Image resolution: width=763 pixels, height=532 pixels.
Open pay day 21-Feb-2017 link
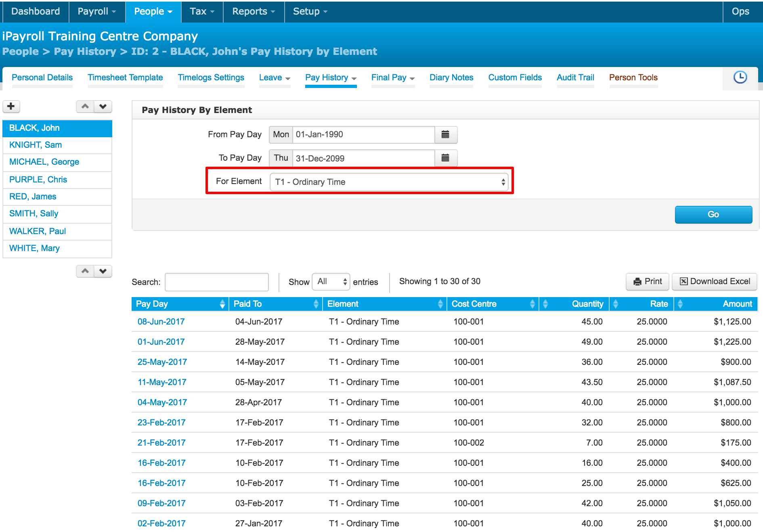tap(161, 443)
